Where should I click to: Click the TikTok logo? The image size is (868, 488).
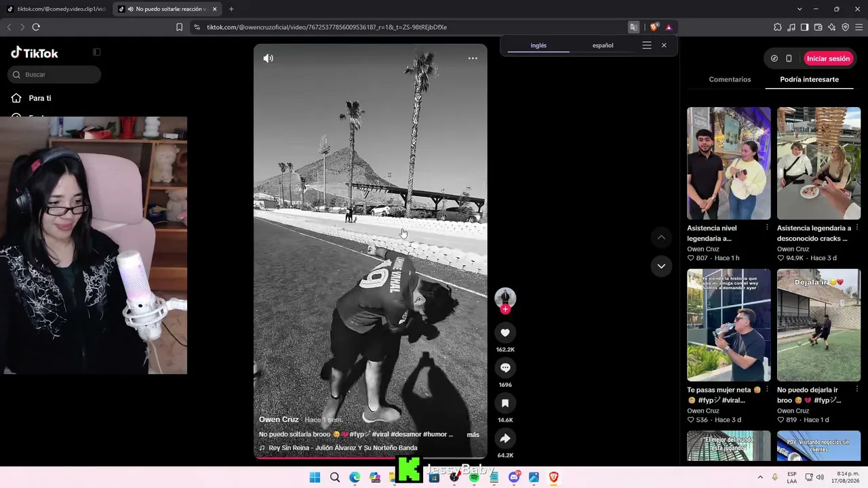pos(35,53)
